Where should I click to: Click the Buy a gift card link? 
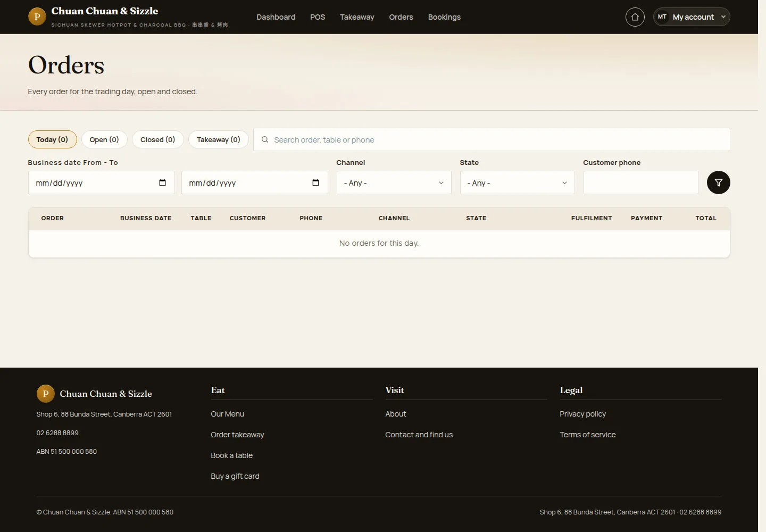pyautogui.click(x=235, y=476)
